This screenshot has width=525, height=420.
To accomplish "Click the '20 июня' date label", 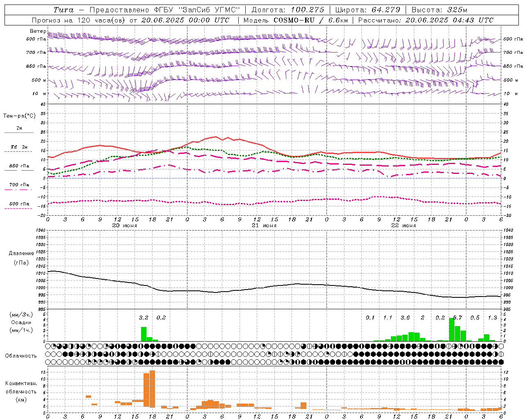I will [x=124, y=226].
